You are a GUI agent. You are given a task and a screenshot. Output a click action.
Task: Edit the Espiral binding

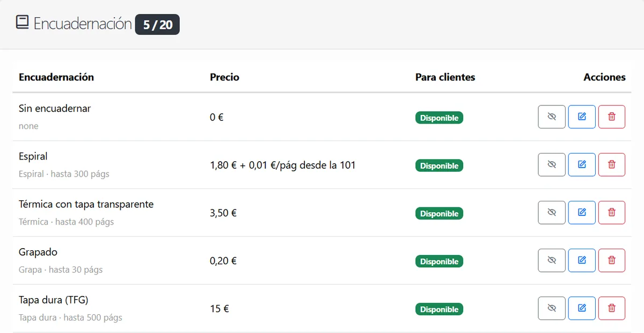pos(582,165)
